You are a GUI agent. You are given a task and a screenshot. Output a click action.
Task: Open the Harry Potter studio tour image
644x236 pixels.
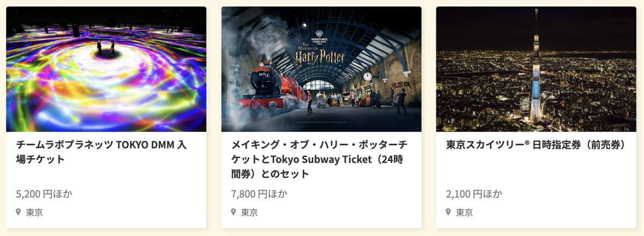321,69
